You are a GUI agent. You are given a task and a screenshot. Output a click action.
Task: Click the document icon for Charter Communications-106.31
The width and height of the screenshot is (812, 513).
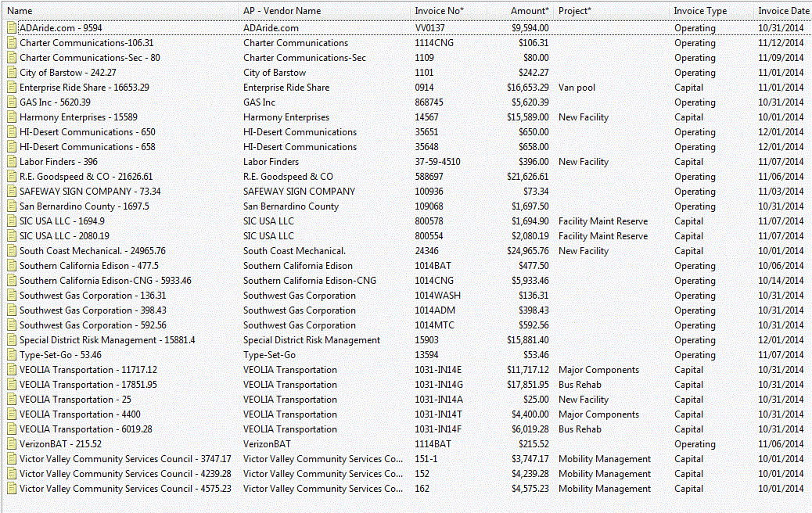(x=12, y=43)
